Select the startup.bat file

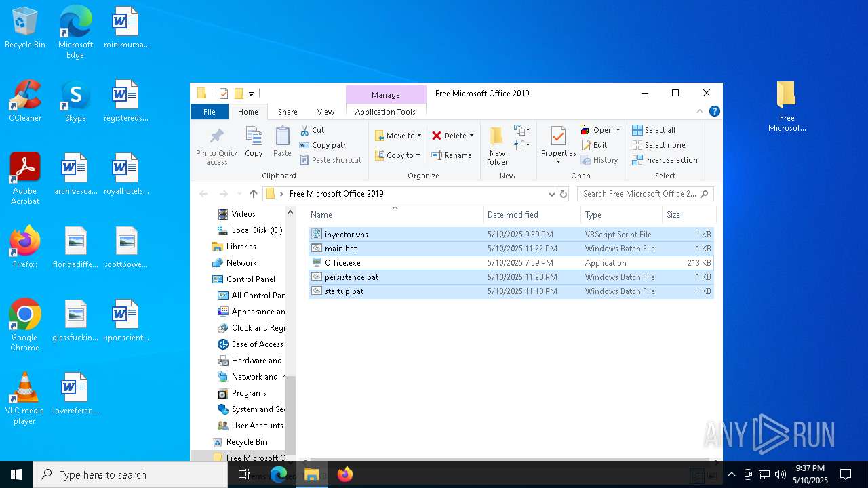[511, 291]
